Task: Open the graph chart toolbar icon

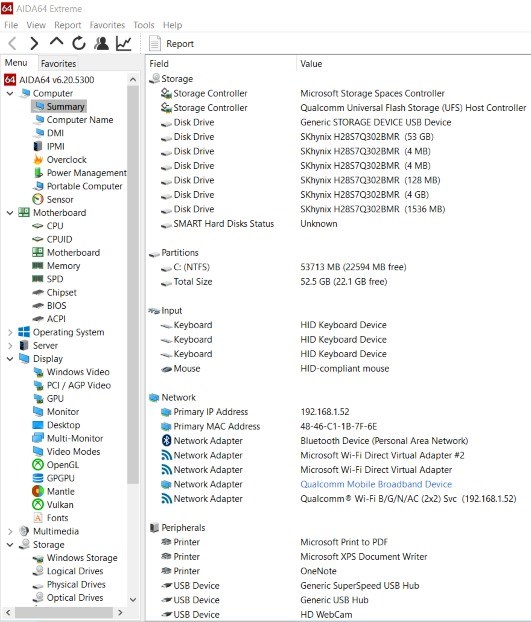Action: pos(124,43)
